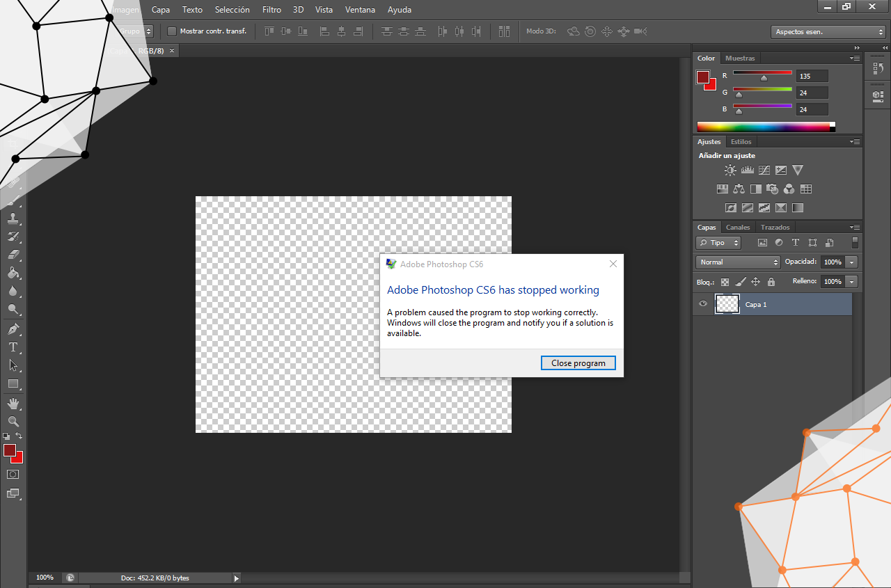Click the 3D camera video icon
This screenshot has height=588, width=891.
641,31
